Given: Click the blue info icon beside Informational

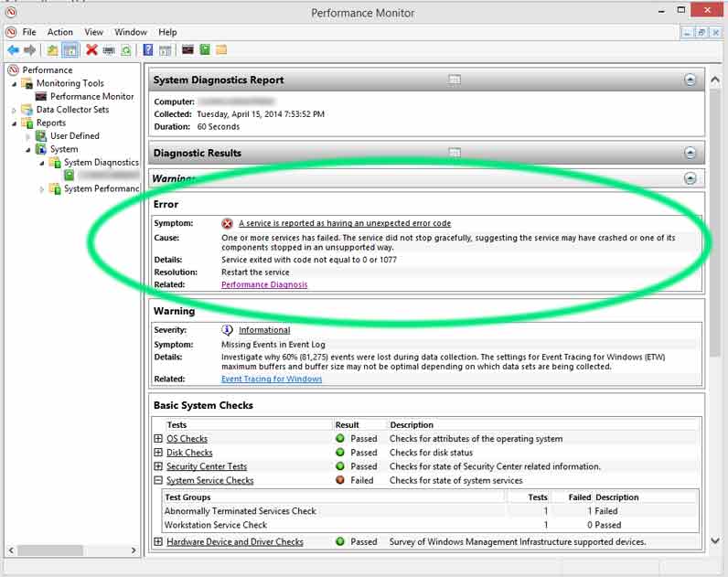Looking at the screenshot, I should click(x=227, y=330).
